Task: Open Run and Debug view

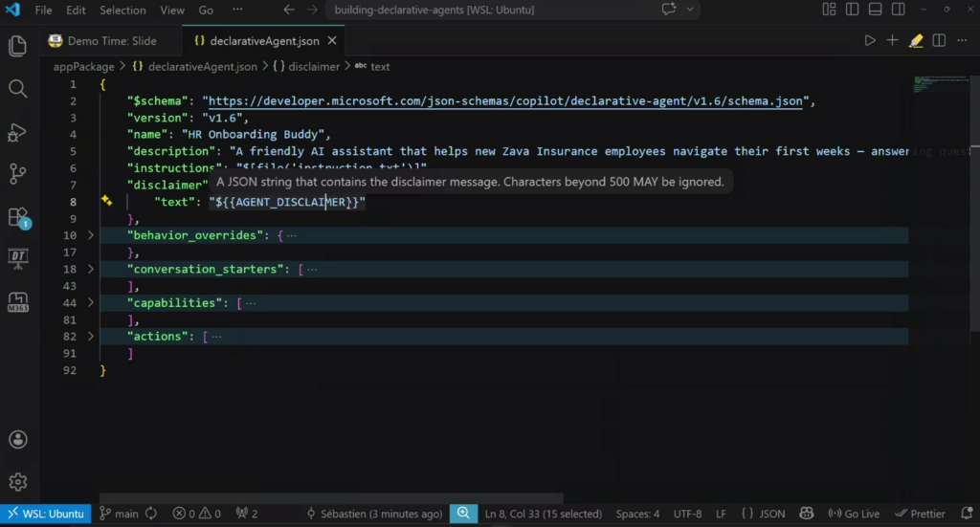Action: 17,132
